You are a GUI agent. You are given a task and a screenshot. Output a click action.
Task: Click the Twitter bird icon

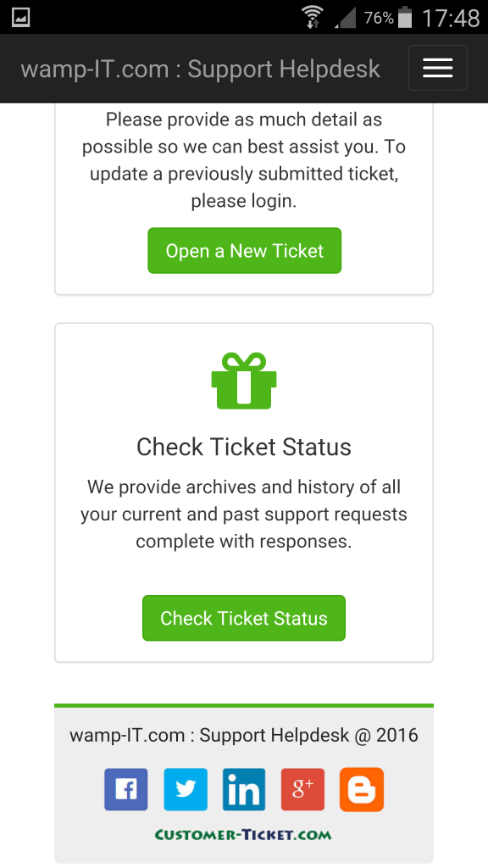tap(185, 788)
